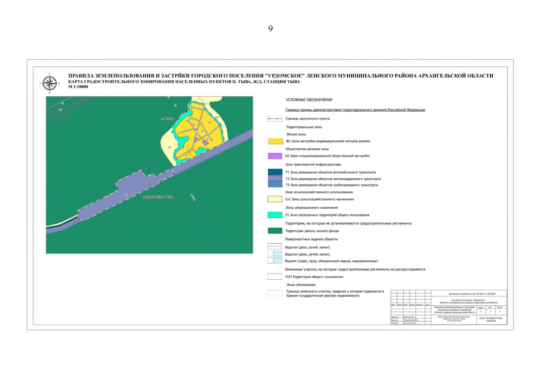Click 'Т2 Зона размещения объектов железнодорожного транспорта'
Viewport: 555px width, 392px height.
pyautogui.click(x=333, y=179)
